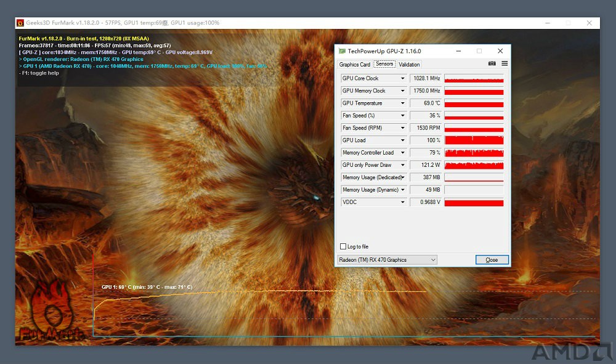Viewport: 616px width, 364px height.
Task: Click the FurMark '[ GPU-Z ] core:1034MHz' overlay line
Action: point(116,52)
